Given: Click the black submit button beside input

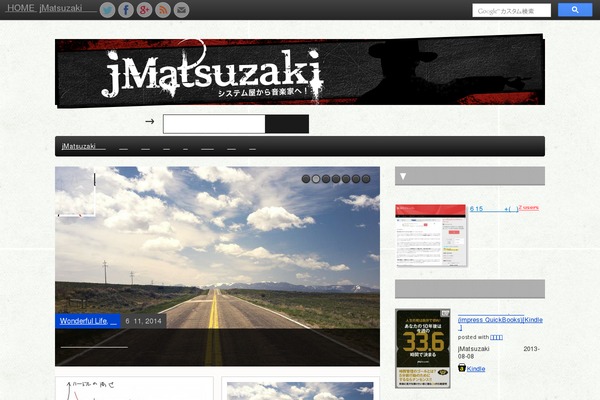Looking at the screenshot, I should 287,124.
